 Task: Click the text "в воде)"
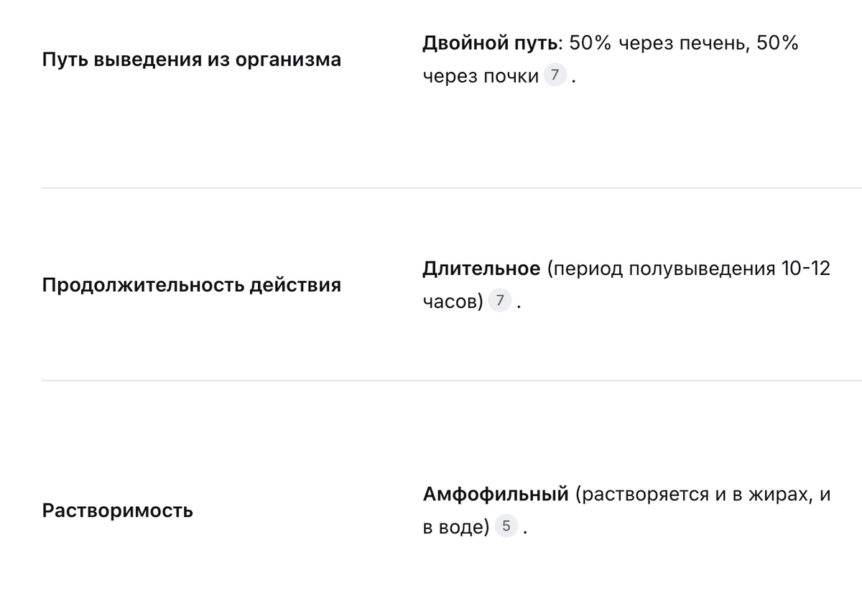[x=455, y=528]
